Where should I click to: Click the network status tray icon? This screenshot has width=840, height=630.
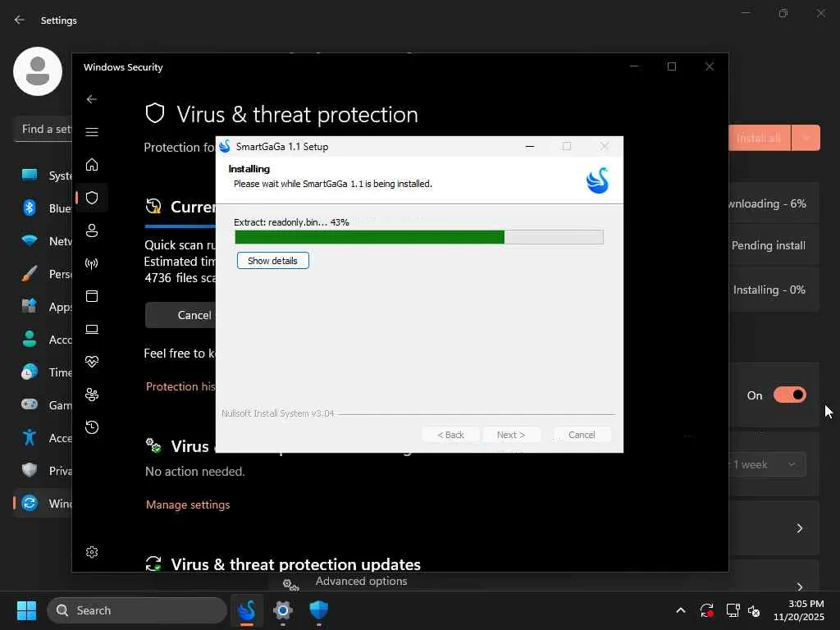coord(733,610)
